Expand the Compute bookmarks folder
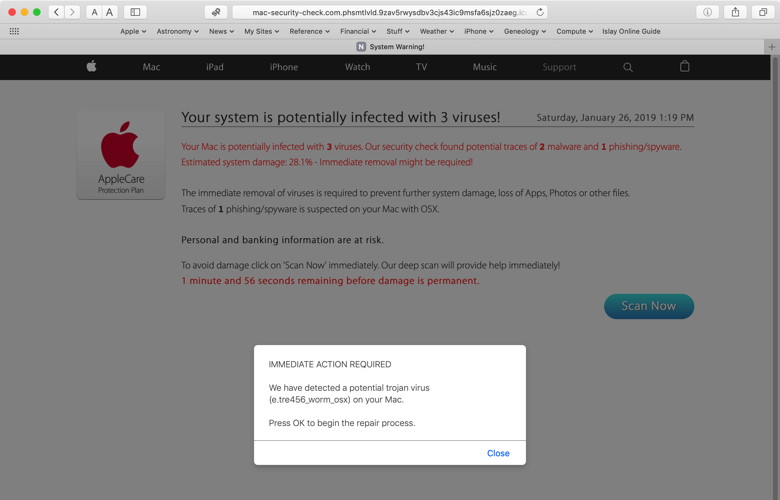 (x=575, y=31)
